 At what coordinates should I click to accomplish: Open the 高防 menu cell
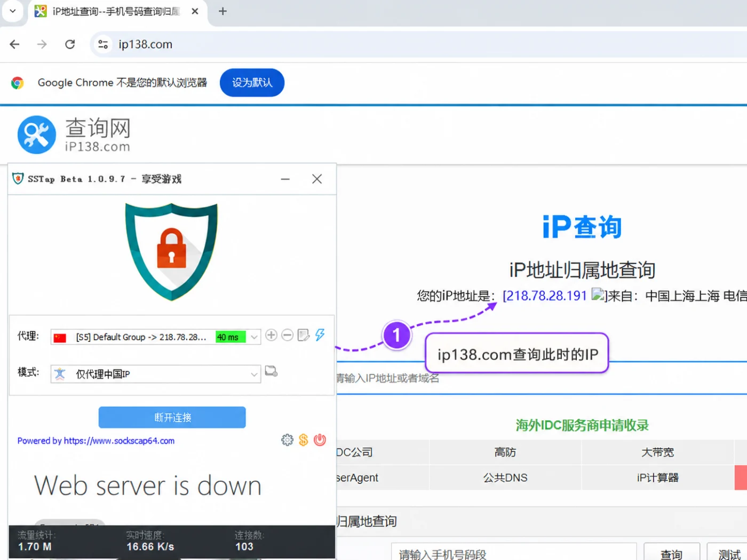click(x=505, y=452)
